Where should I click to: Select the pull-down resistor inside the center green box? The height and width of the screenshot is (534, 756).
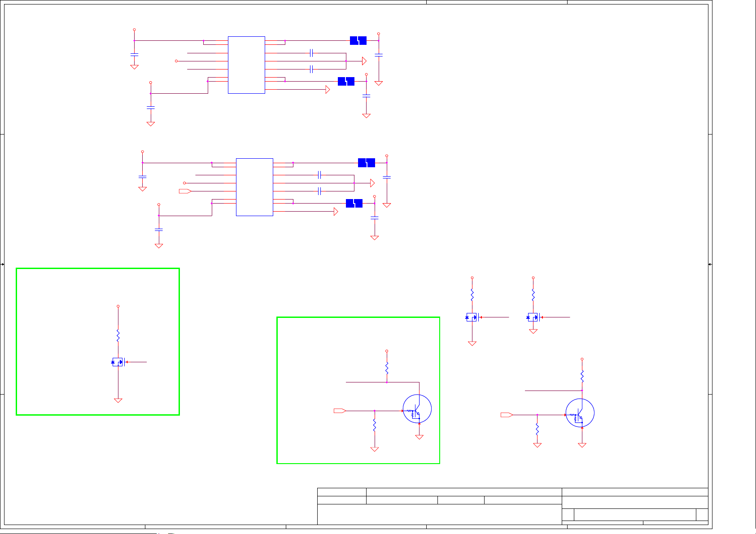coord(375,425)
